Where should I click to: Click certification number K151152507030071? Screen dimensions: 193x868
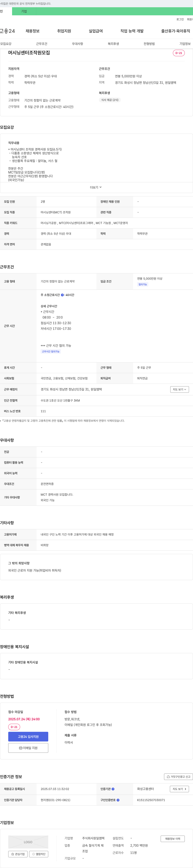point(151,800)
